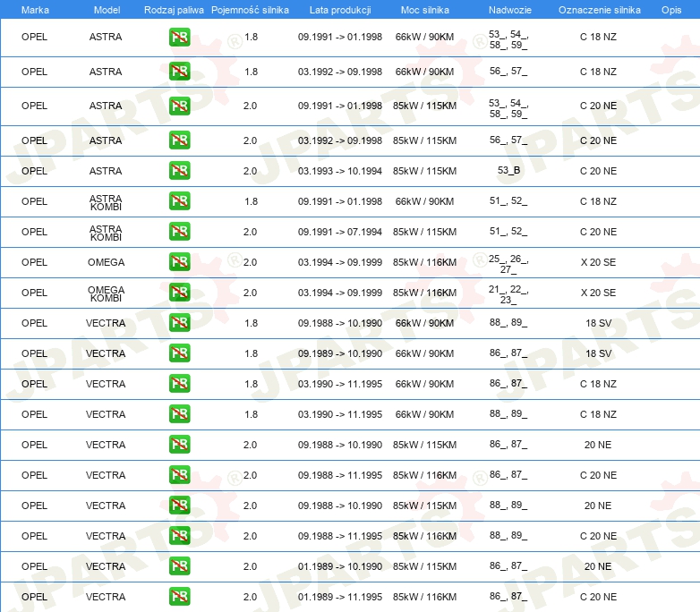Click the Pojemność silnika column header

pyautogui.click(x=250, y=10)
